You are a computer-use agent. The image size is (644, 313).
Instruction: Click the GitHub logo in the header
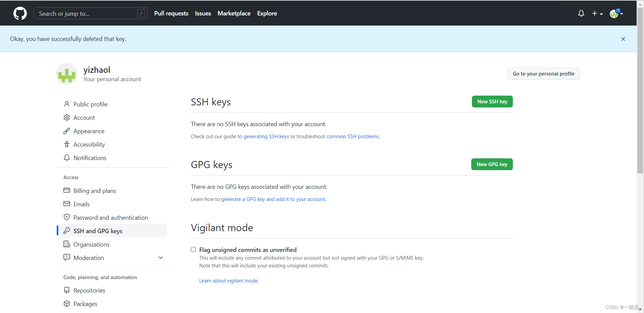[x=20, y=13]
